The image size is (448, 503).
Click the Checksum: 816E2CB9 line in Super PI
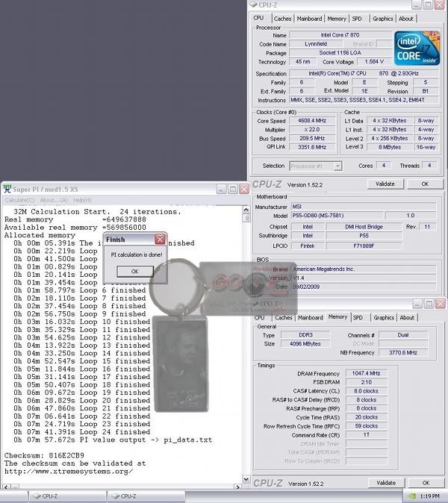tap(44, 455)
